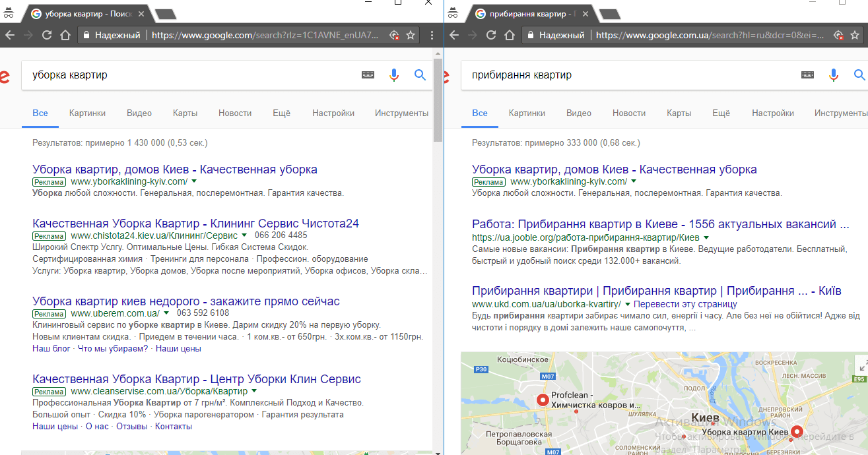The image size is (868, 455).
Task: Bookmark the page with the left window's star
Action: pos(411,35)
